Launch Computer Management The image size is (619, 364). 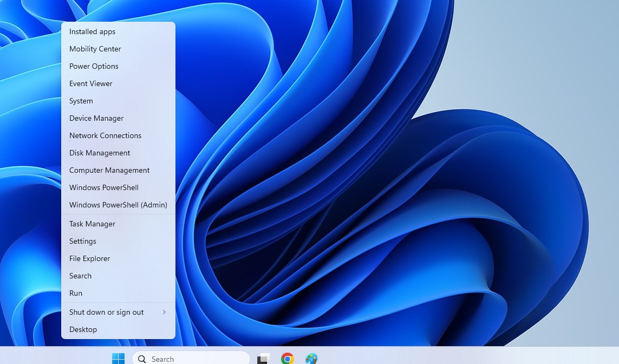coord(118,171)
